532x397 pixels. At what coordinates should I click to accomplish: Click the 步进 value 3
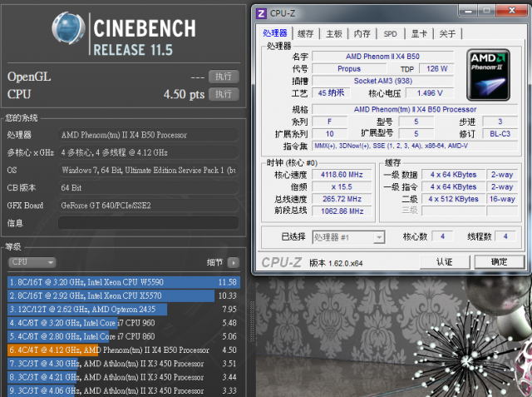pos(500,122)
